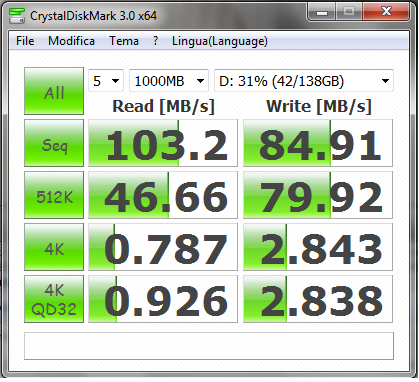Open the Modifica menu
419x382 pixels.
[x=71, y=41]
